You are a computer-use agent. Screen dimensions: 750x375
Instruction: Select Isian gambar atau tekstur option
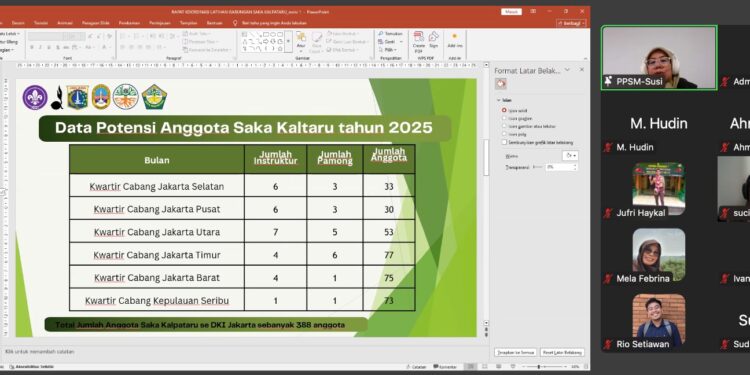point(504,126)
